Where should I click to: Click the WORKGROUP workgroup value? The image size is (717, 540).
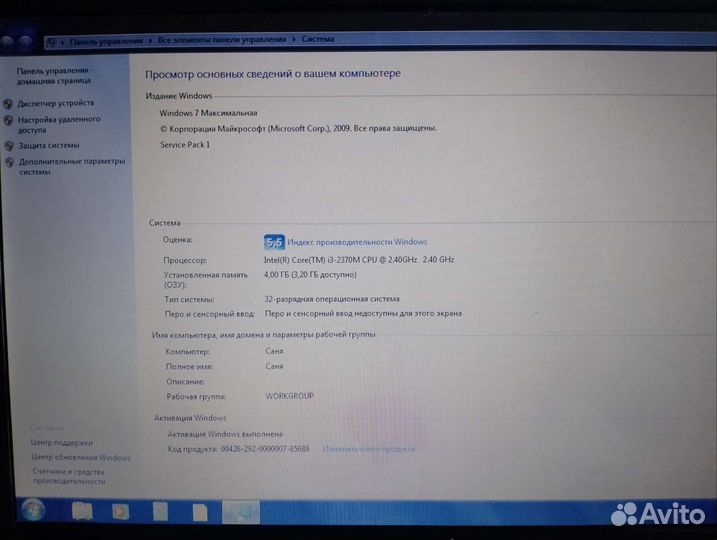(x=289, y=396)
